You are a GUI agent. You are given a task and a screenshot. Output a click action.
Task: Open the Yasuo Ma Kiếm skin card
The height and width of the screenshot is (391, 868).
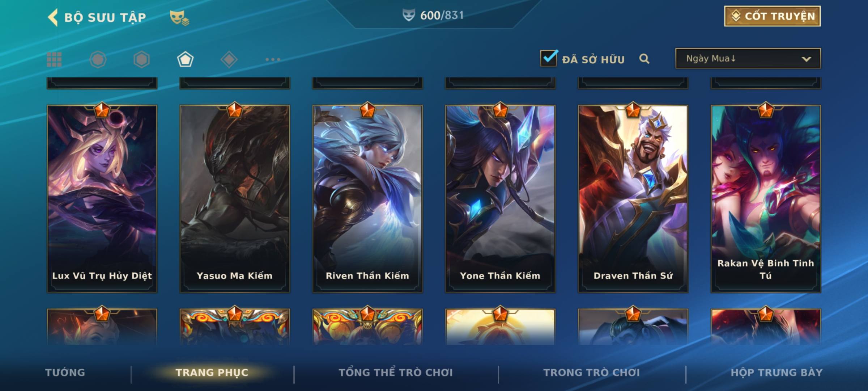(x=235, y=199)
